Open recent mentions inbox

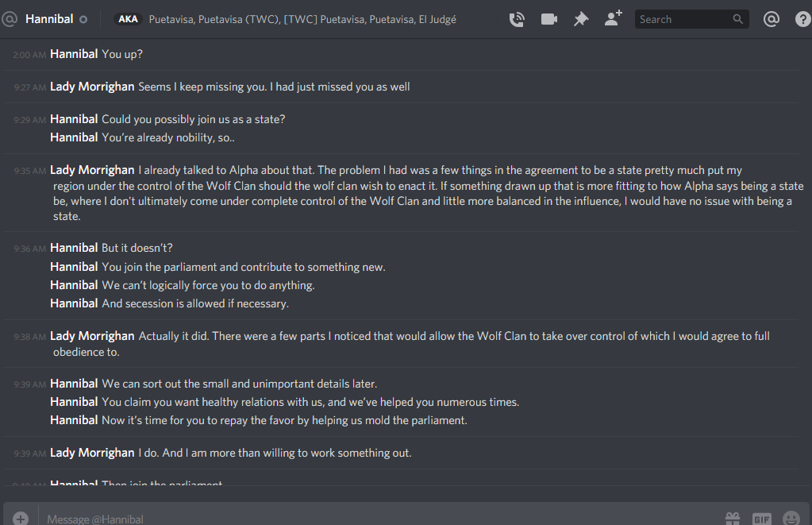771,19
